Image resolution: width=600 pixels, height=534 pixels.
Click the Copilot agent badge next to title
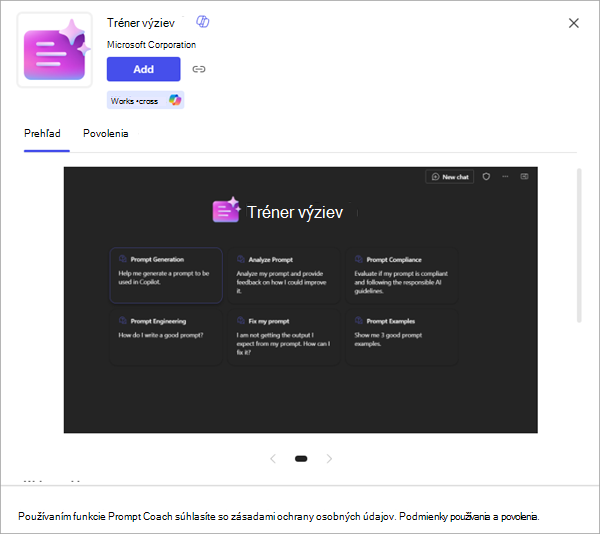point(202,22)
